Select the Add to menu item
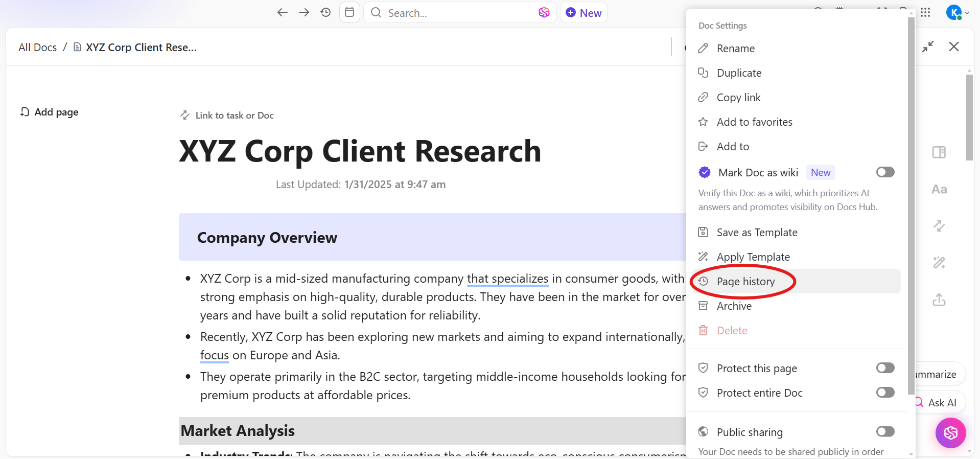 (x=796, y=147)
